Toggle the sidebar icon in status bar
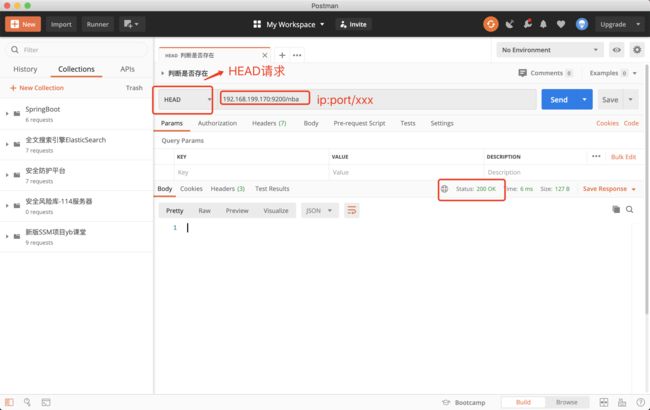 click(9, 402)
